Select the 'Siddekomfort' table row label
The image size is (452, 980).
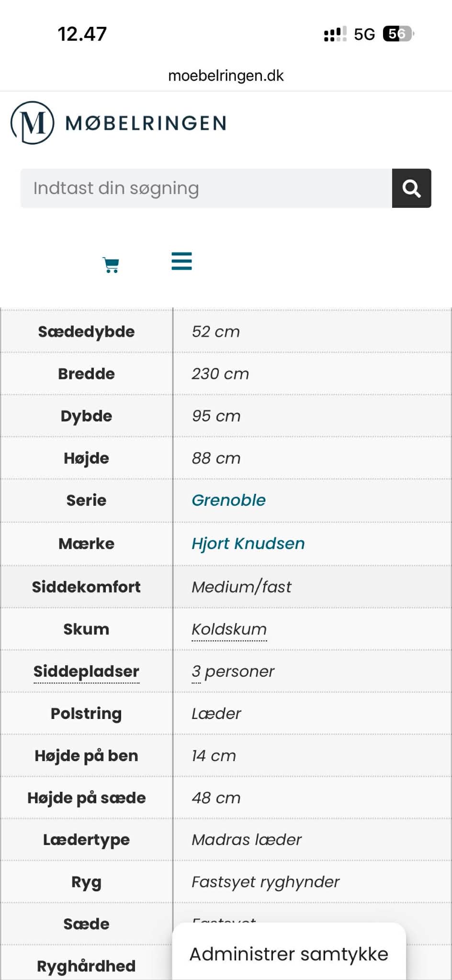pyautogui.click(x=86, y=587)
